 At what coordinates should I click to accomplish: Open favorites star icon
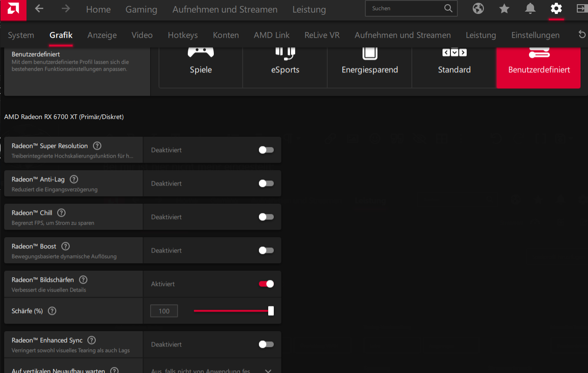[x=504, y=8]
